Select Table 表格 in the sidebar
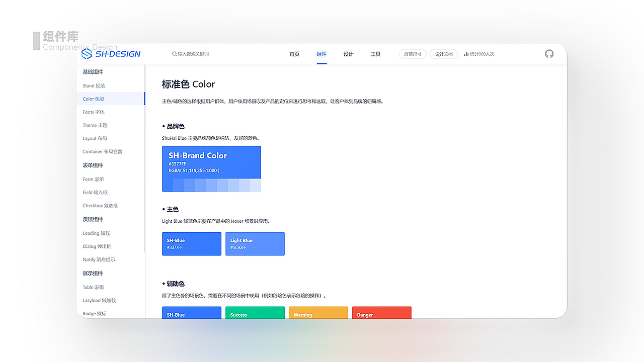 click(x=93, y=287)
